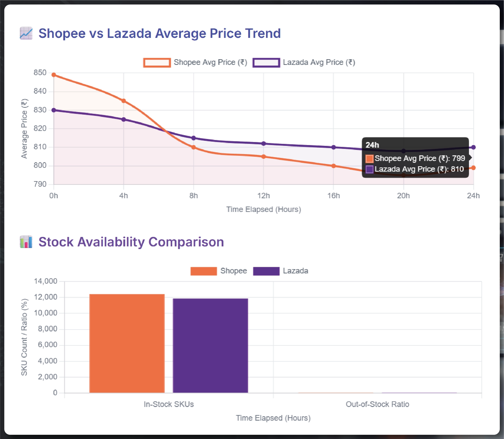
Task: Pick the Lazada data point at 8h
Action: [x=194, y=138]
